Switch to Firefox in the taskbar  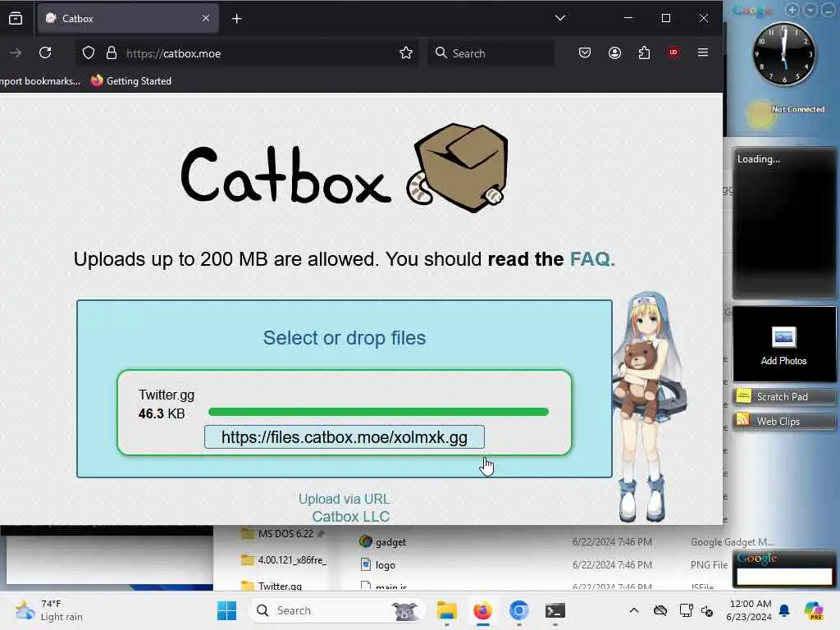[482, 610]
